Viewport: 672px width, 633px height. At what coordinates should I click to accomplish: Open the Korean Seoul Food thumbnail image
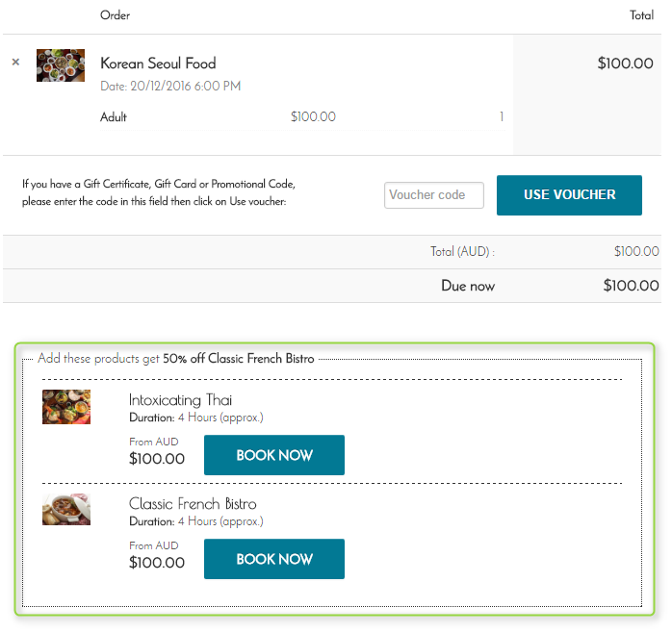(61, 65)
